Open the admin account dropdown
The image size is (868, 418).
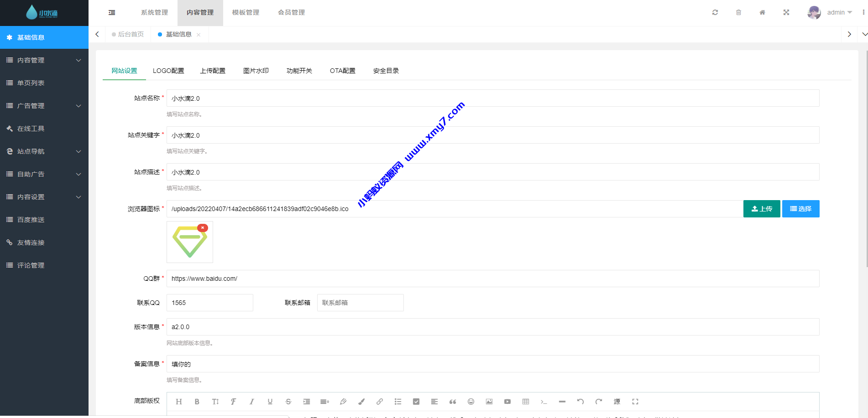click(839, 12)
